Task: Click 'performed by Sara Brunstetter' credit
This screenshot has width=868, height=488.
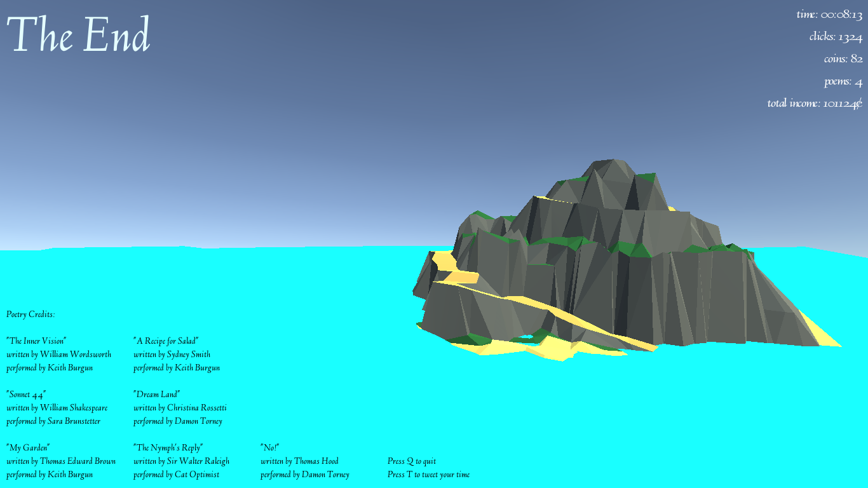Action: [x=53, y=421]
